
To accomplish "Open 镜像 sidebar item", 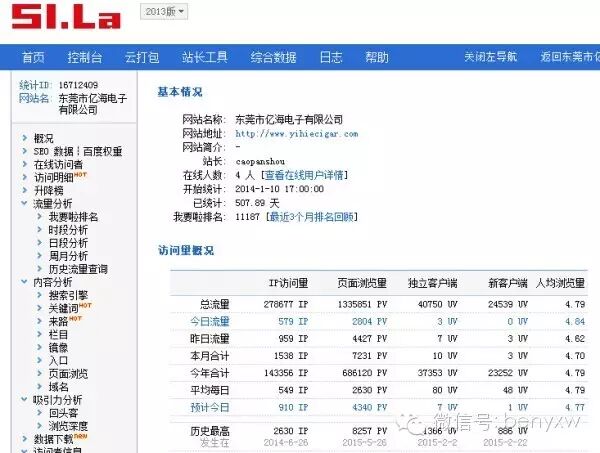I will [x=58, y=348].
